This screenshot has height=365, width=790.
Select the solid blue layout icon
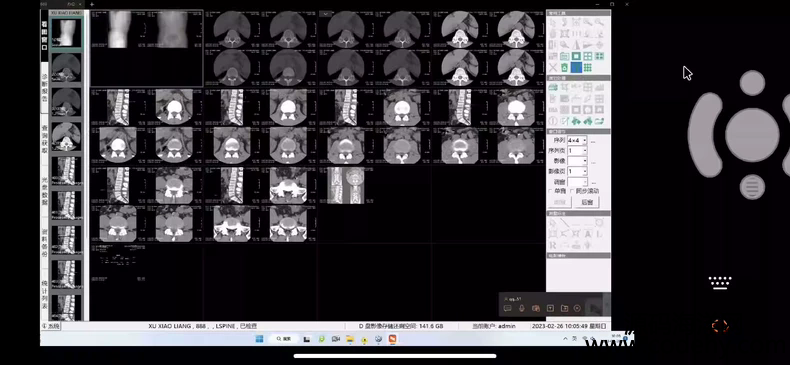coord(576,68)
